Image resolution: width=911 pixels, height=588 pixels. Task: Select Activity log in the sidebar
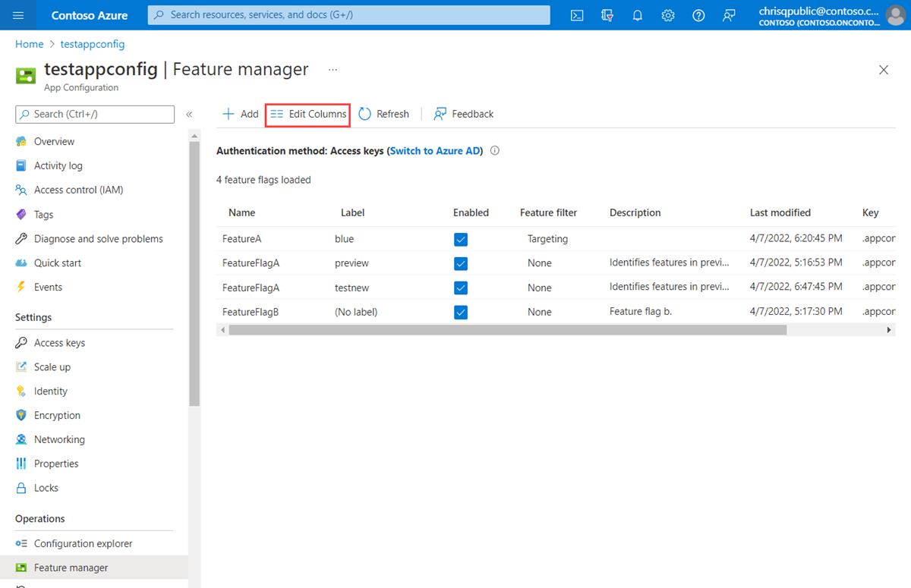[58, 165]
